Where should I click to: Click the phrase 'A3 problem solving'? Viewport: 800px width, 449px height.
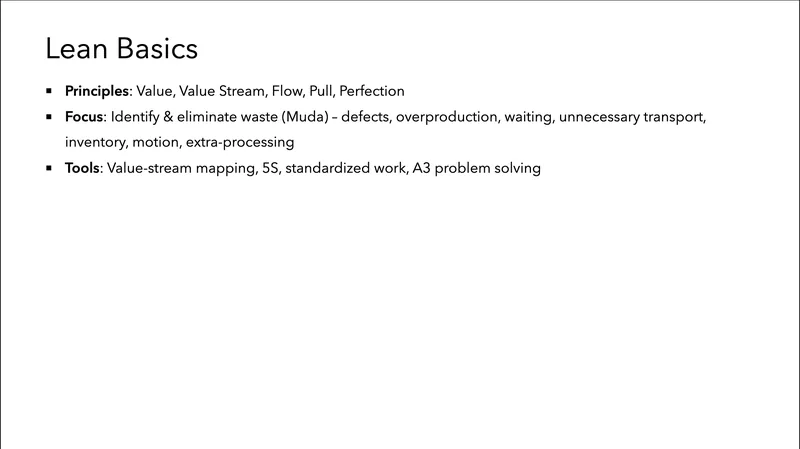476,169
